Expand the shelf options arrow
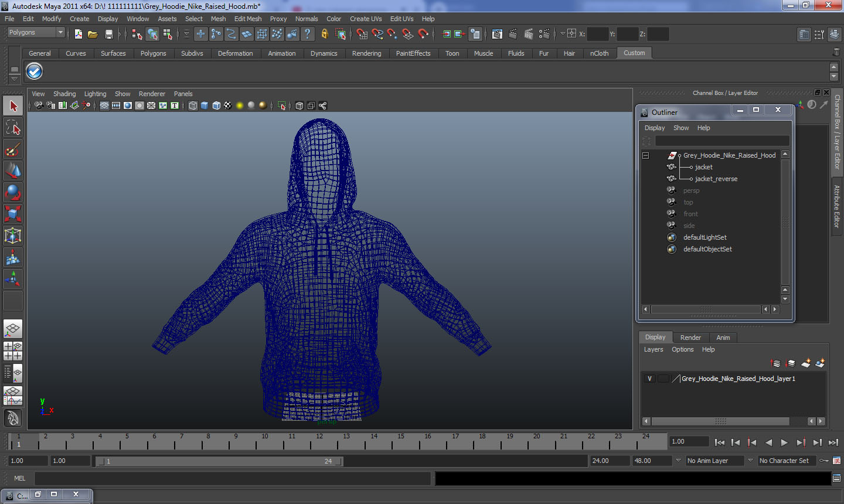Screen dimensions: 844x504 tap(14, 78)
